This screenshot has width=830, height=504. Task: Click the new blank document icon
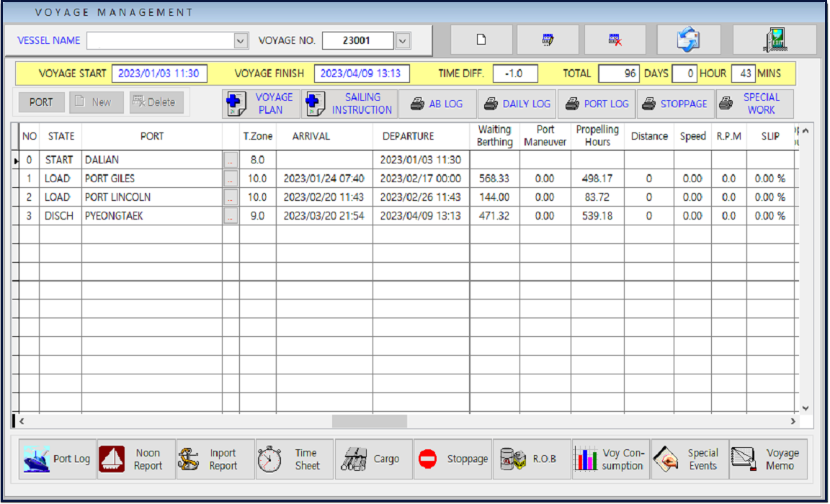[481, 40]
